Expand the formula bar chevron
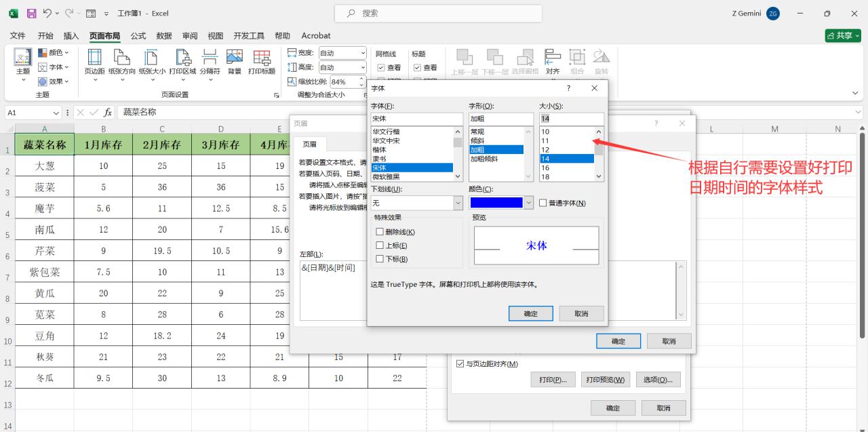Screen dimensions: 868x432 click(x=859, y=113)
